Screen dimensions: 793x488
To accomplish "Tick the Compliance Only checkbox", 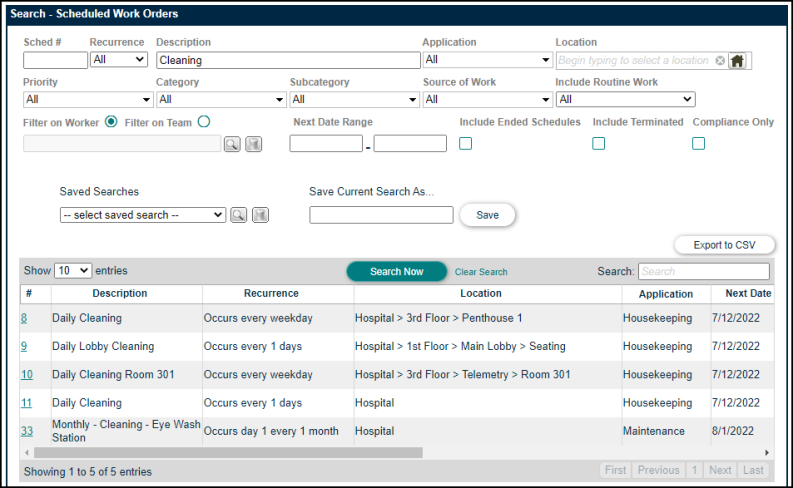I will click(698, 144).
